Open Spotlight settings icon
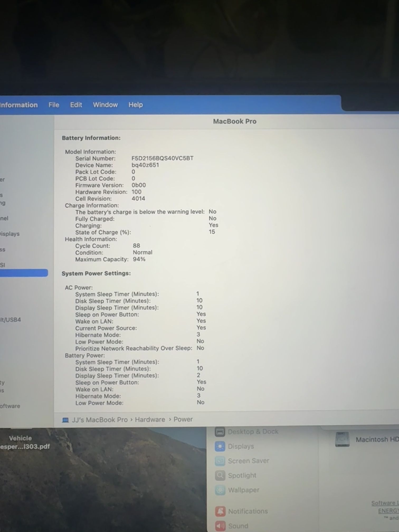Image resolution: width=399 pixels, height=532 pixels. point(220,476)
